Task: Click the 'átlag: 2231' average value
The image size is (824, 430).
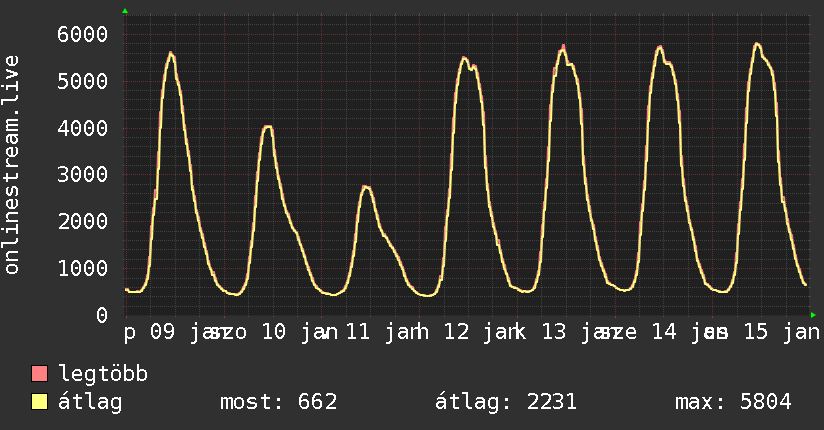Action: 506,402
